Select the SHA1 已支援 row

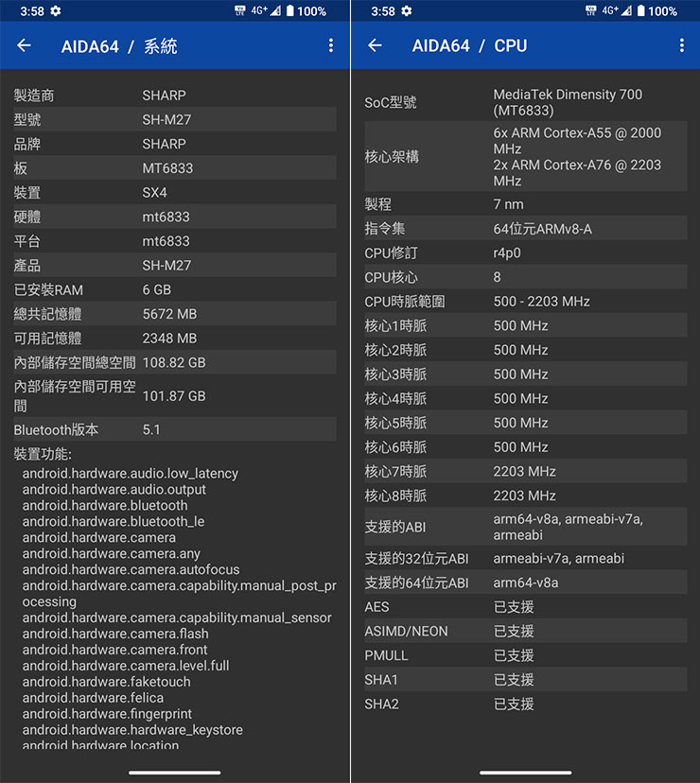[525, 680]
